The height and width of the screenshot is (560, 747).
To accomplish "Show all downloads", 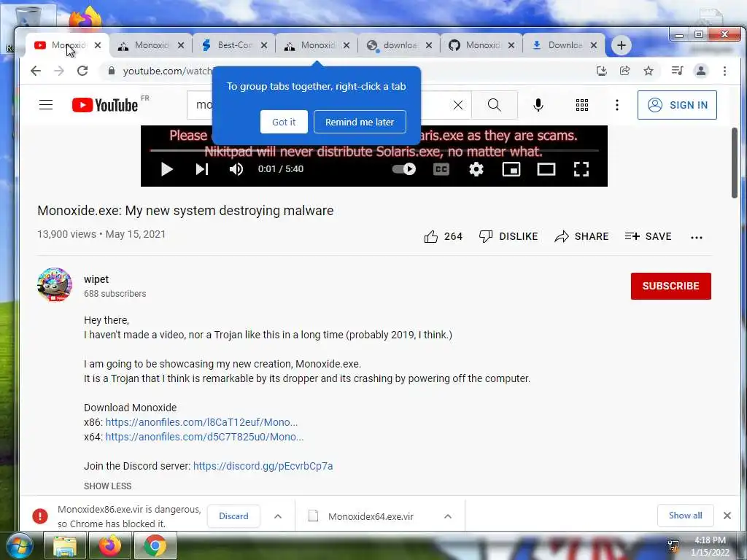I will (685, 516).
